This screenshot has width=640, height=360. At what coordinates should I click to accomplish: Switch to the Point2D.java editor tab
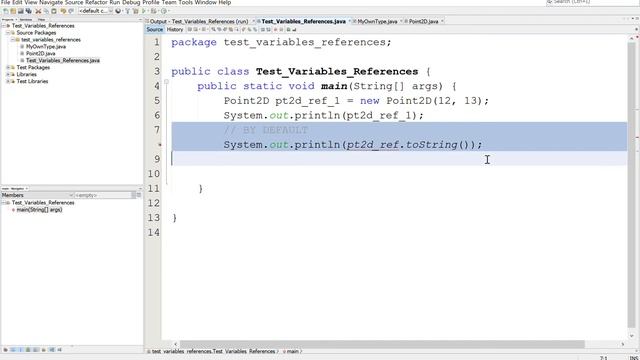pos(423,21)
